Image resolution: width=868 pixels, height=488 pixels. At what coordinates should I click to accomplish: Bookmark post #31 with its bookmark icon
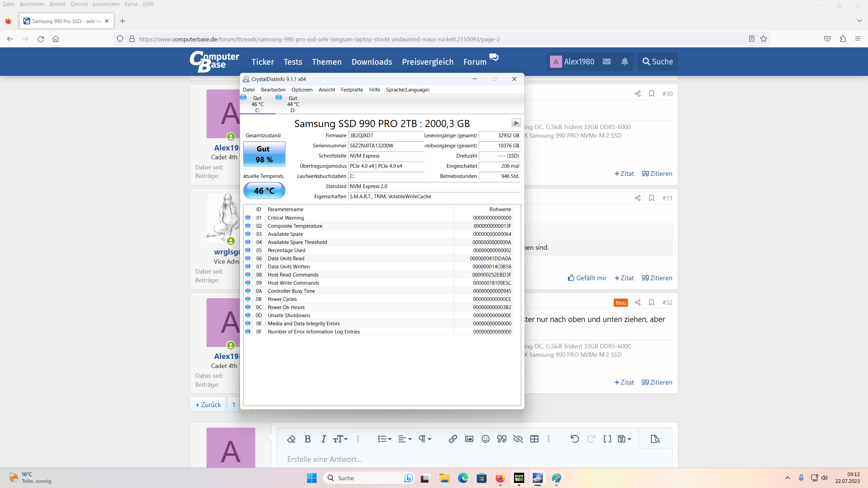coord(651,198)
